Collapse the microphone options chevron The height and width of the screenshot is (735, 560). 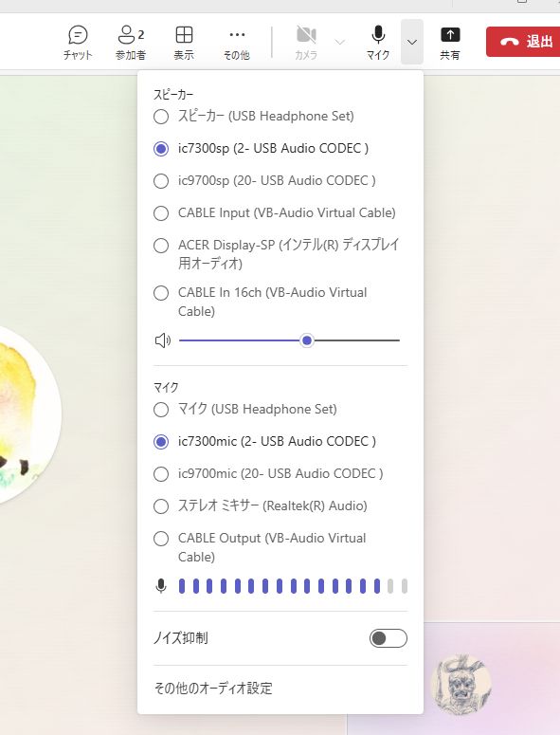point(412,42)
